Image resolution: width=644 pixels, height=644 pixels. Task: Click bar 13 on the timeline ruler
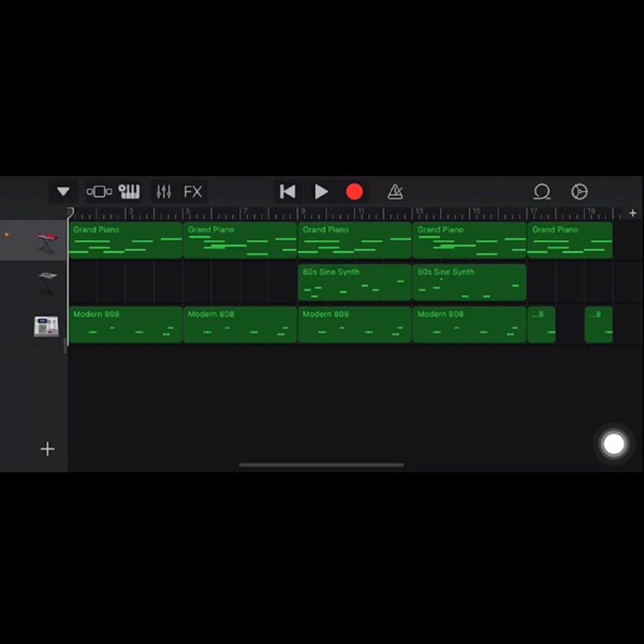coord(419,212)
